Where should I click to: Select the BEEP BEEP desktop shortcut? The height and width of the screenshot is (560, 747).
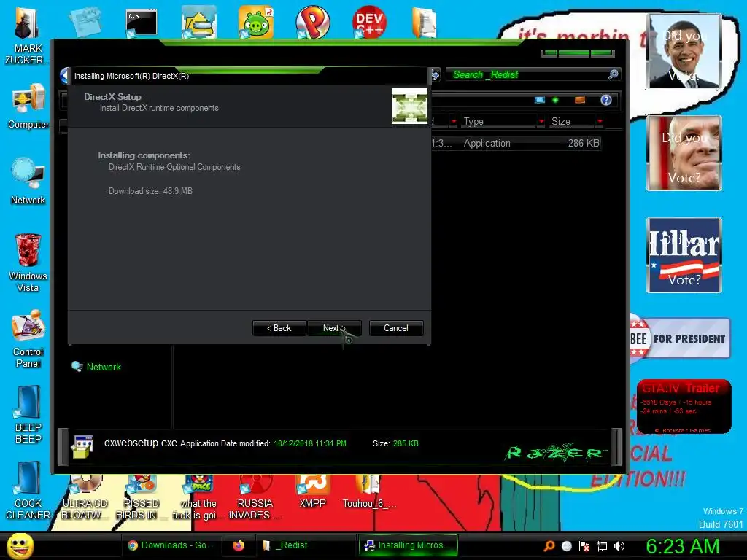click(x=28, y=415)
